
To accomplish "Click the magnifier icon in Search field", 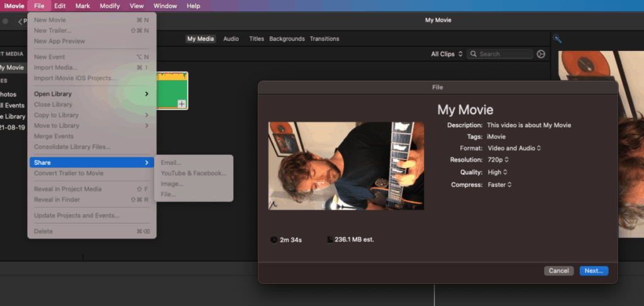I will [x=474, y=54].
